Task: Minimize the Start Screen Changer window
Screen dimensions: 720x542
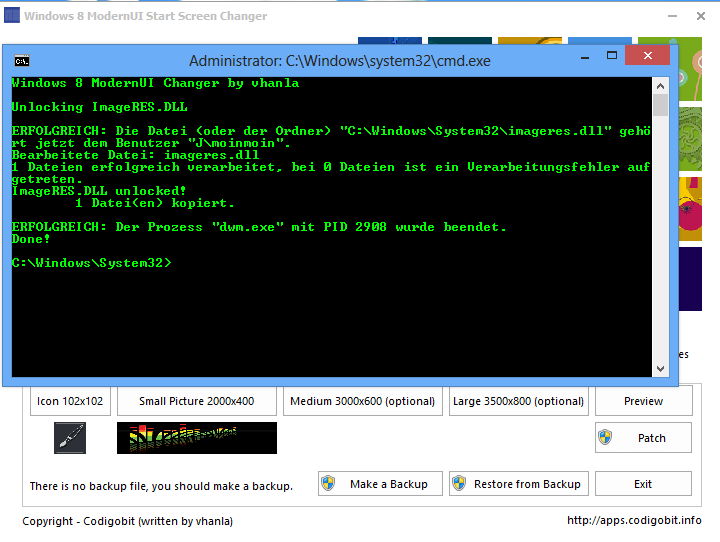Action: pos(672,16)
